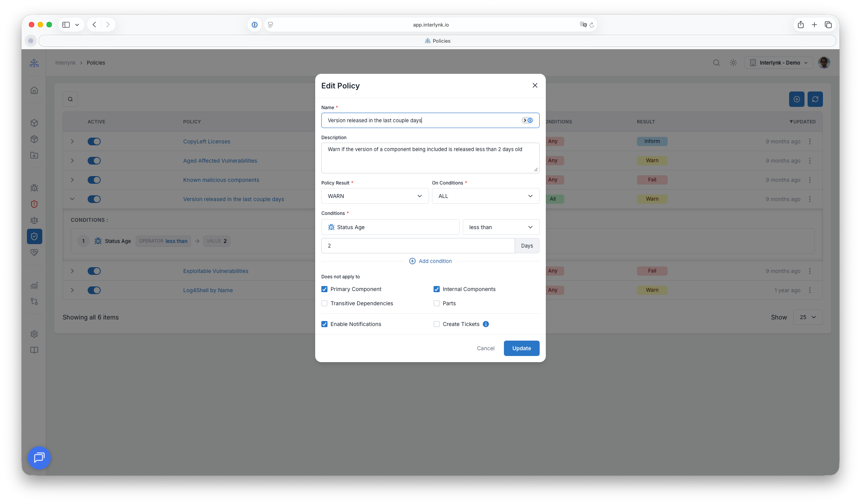Click the Safari reload page icon
This screenshot has width=861, height=504.
tap(592, 25)
